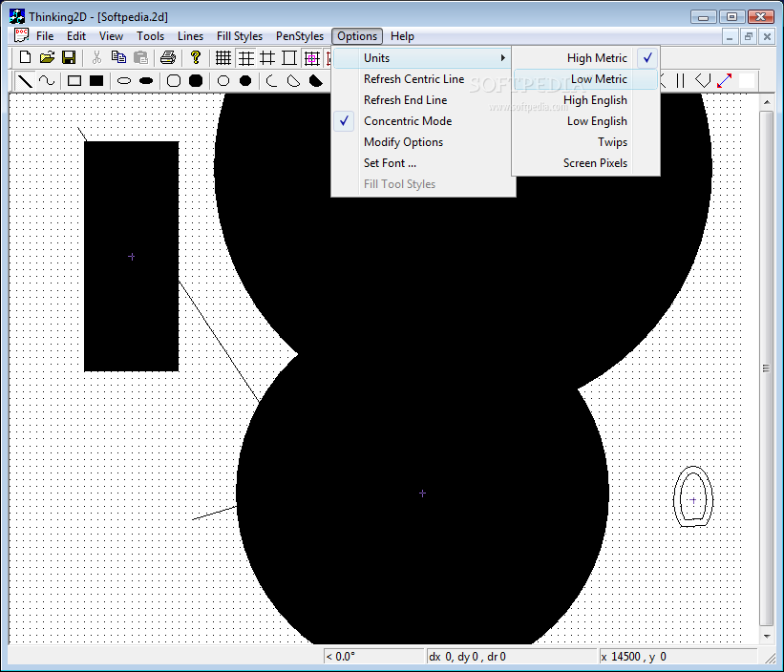Open help with the yellow question mark icon
784x672 pixels.
(196, 57)
